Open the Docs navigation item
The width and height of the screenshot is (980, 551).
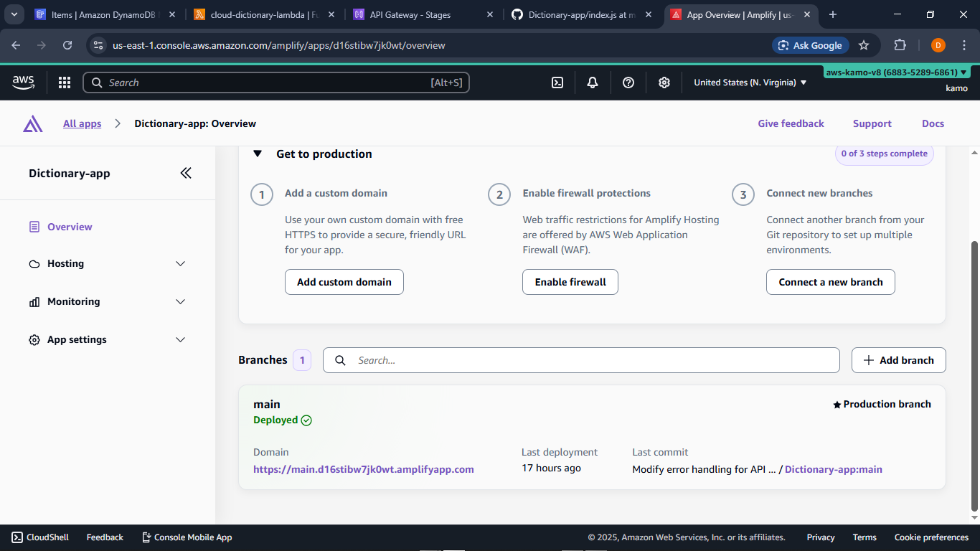933,123
